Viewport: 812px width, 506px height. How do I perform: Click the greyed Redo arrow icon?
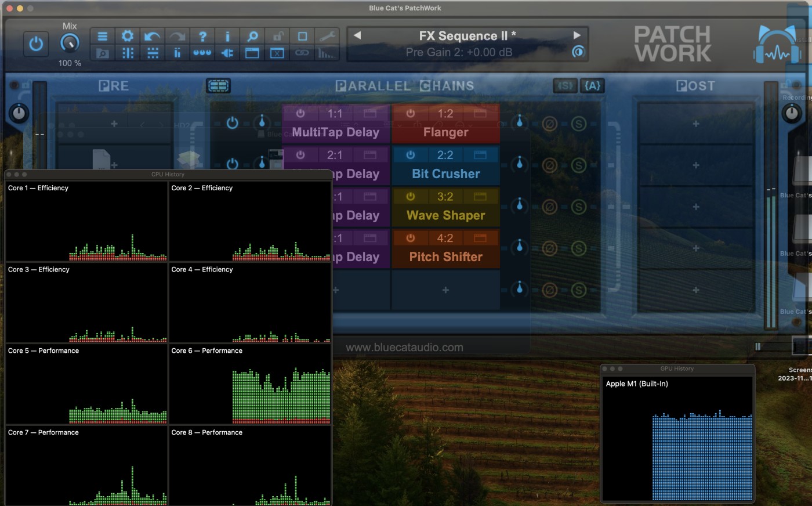[x=177, y=36]
